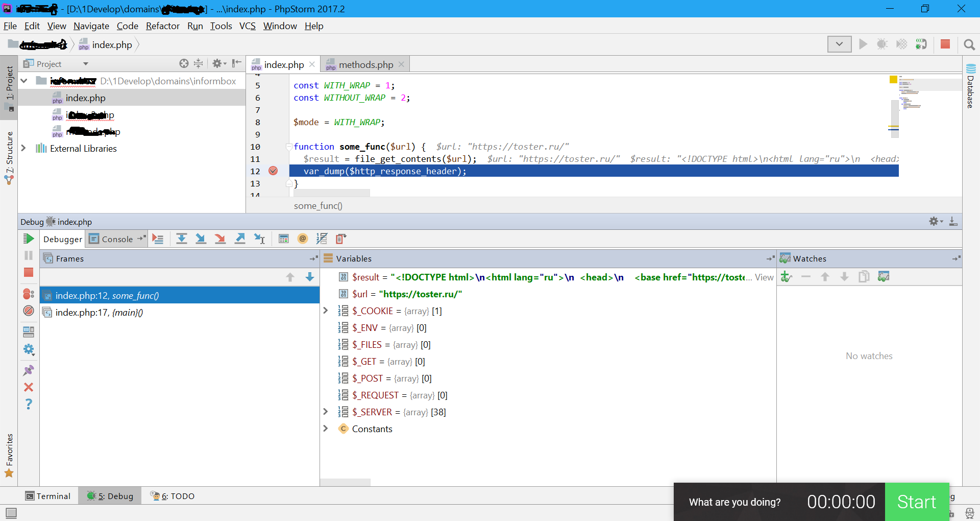Open Database side panel
980x521 pixels.
coord(971,86)
